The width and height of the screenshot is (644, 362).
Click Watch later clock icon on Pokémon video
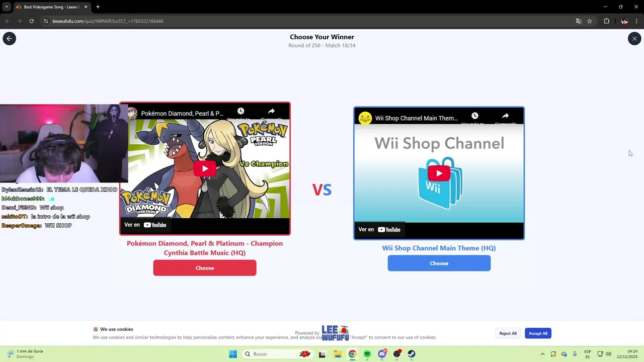click(x=240, y=111)
